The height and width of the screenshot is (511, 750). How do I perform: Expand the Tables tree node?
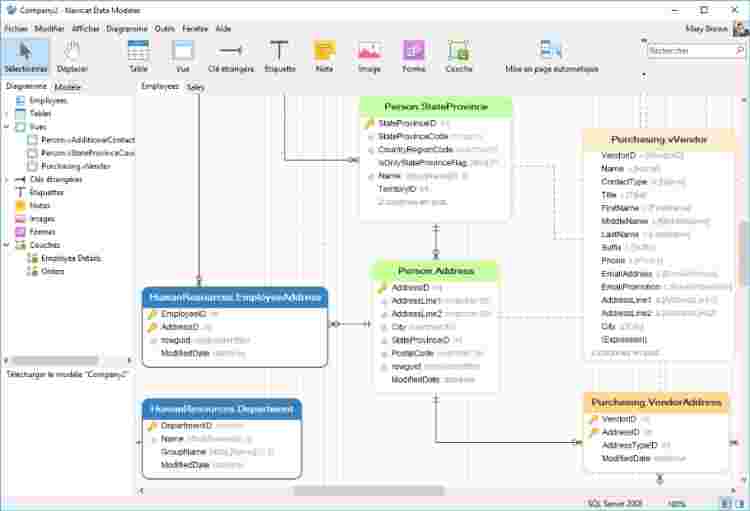click(x=7, y=113)
